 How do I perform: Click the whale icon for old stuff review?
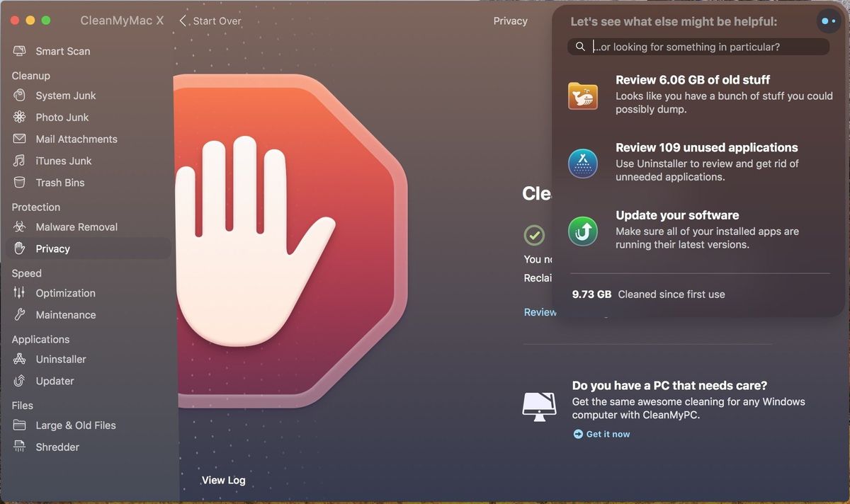tap(583, 96)
